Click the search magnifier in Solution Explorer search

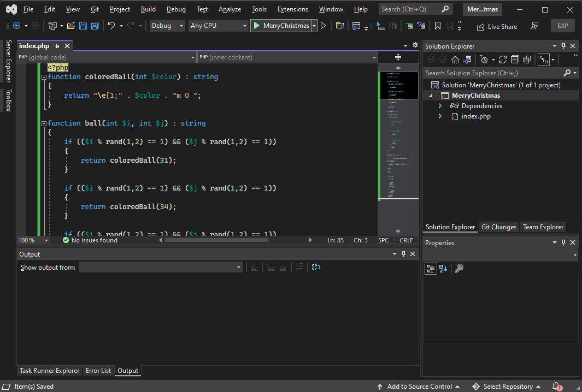[567, 73]
